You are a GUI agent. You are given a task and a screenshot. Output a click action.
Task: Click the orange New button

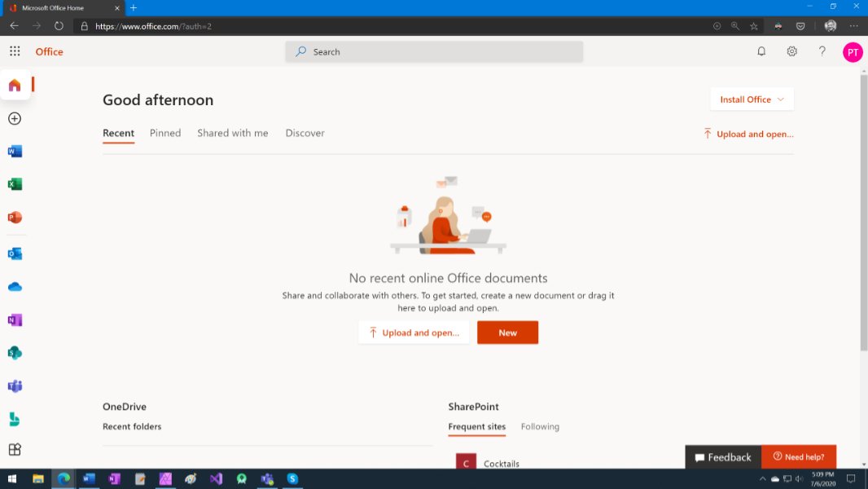point(507,333)
